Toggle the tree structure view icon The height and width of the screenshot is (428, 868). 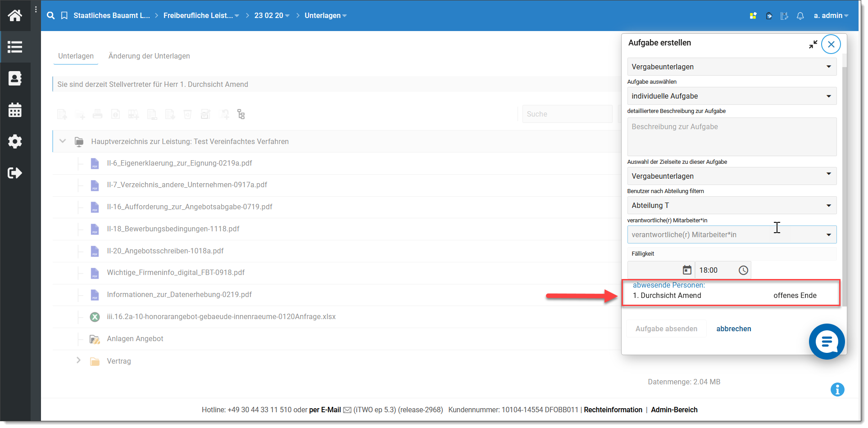point(241,114)
